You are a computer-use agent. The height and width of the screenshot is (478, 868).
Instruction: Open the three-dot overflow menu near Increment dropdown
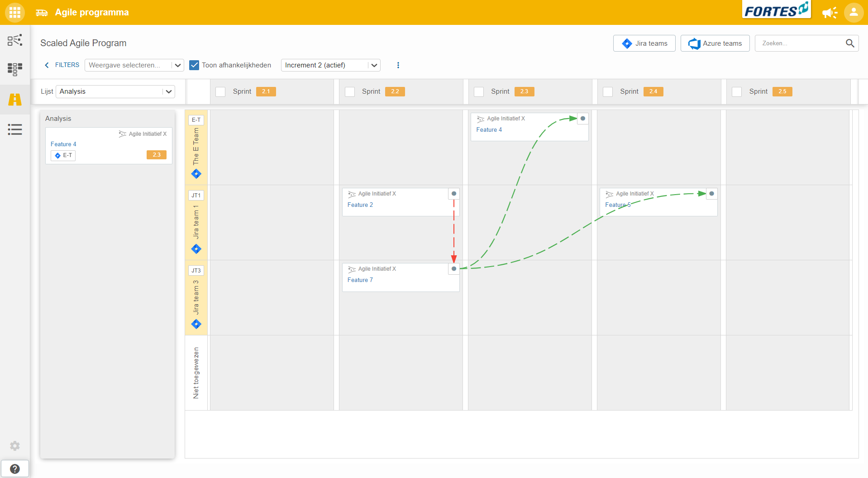pos(398,65)
